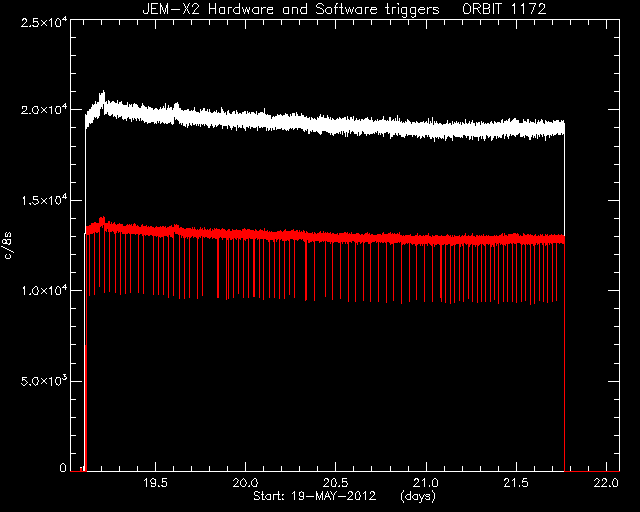Click the Start: 19-MAY-2012 axis caption

(x=314, y=496)
